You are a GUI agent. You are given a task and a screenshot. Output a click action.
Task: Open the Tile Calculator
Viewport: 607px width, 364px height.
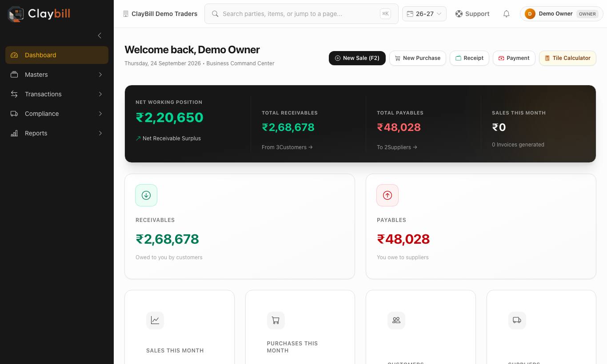point(567,58)
